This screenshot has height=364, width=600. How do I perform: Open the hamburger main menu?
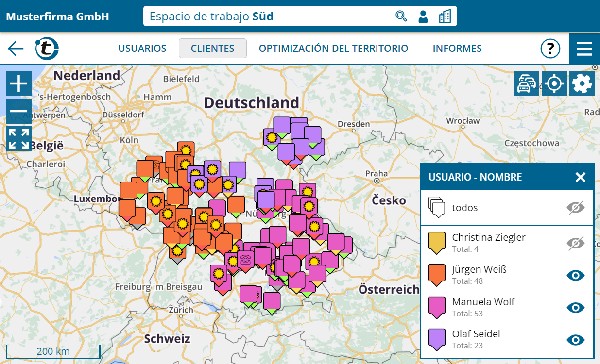[x=584, y=49]
